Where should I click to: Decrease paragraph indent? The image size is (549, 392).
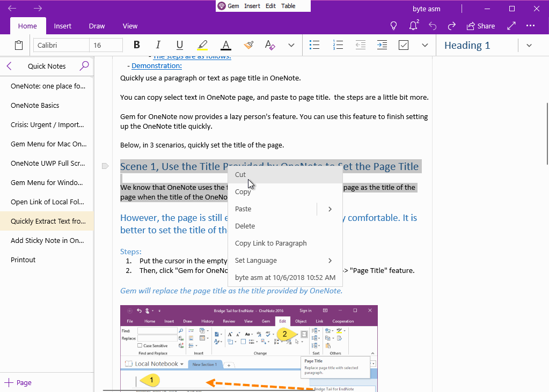point(360,45)
